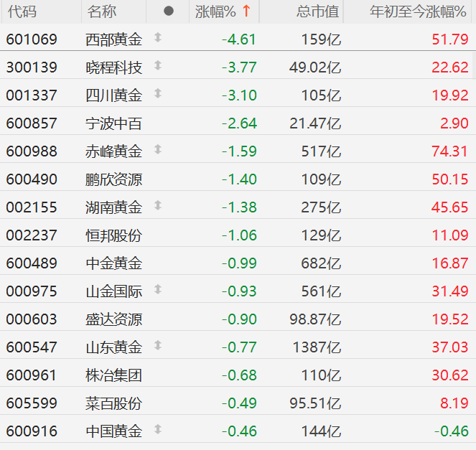Click the small arrows icon beside 西部黄金
Image resolution: width=476 pixels, height=450 pixels.
point(157,37)
